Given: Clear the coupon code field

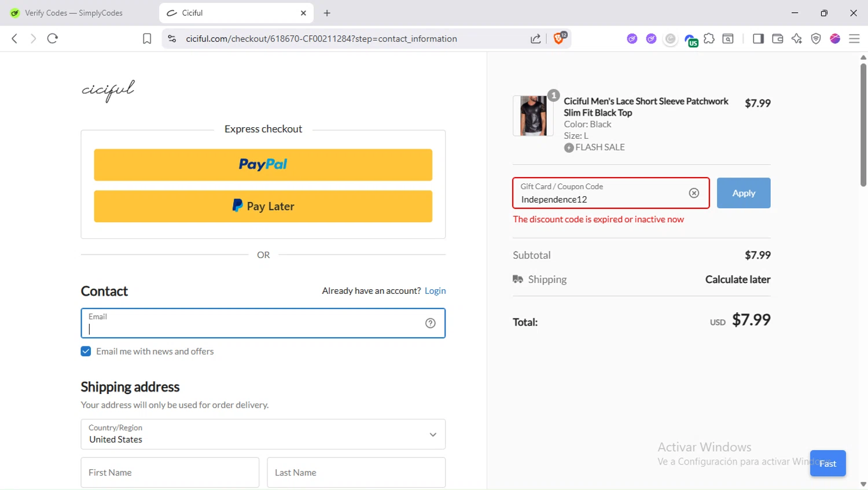Looking at the screenshot, I should pos(694,193).
